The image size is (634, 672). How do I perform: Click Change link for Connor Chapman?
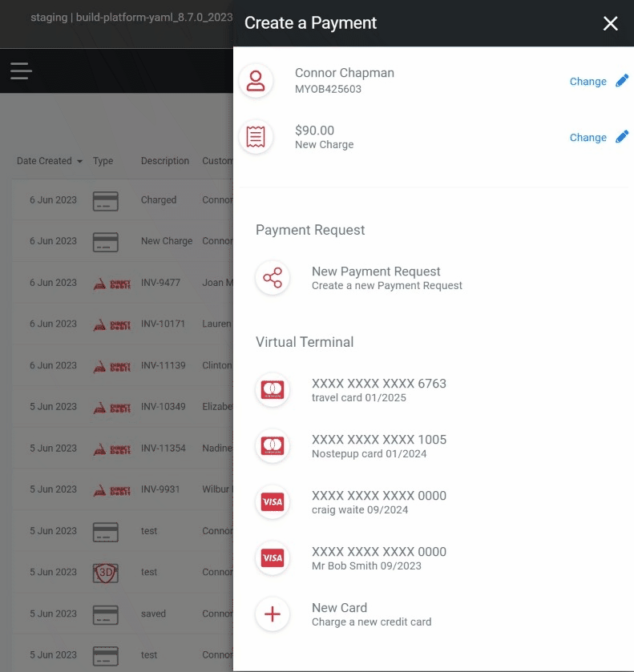tap(588, 82)
